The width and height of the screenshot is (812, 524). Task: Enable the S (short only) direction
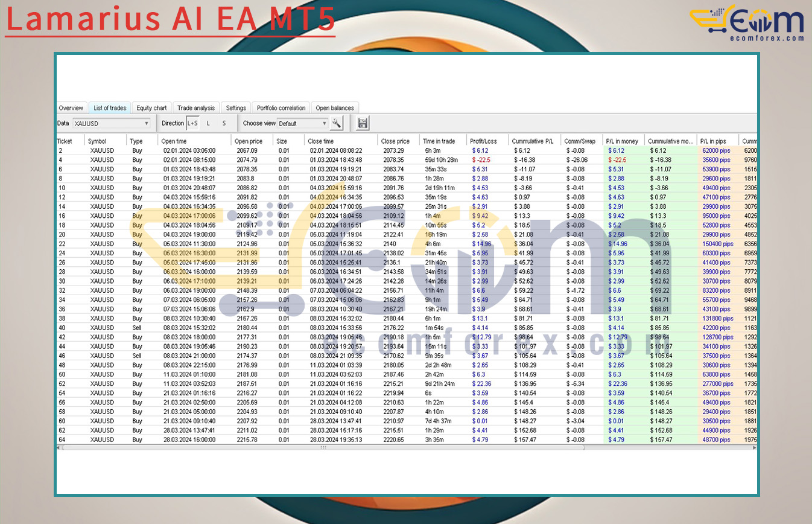pos(224,123)
